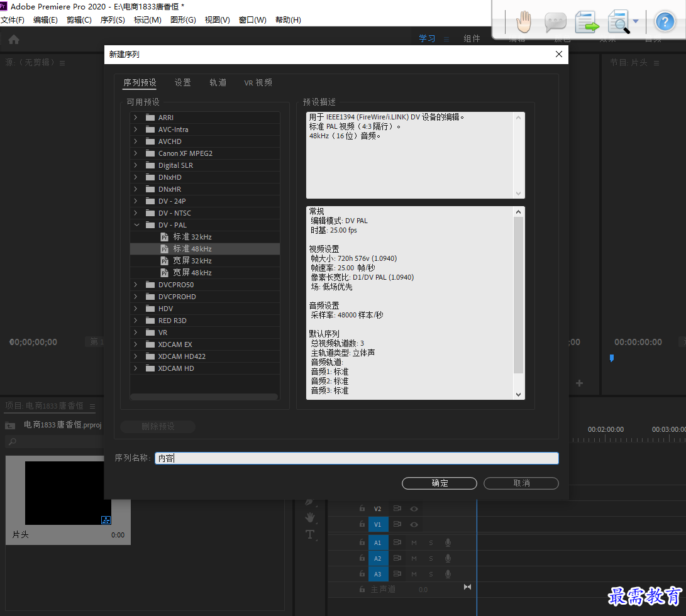Screen dimensions: 686x616
Task: Toggle lock on track A1
Action: point(362,542)
